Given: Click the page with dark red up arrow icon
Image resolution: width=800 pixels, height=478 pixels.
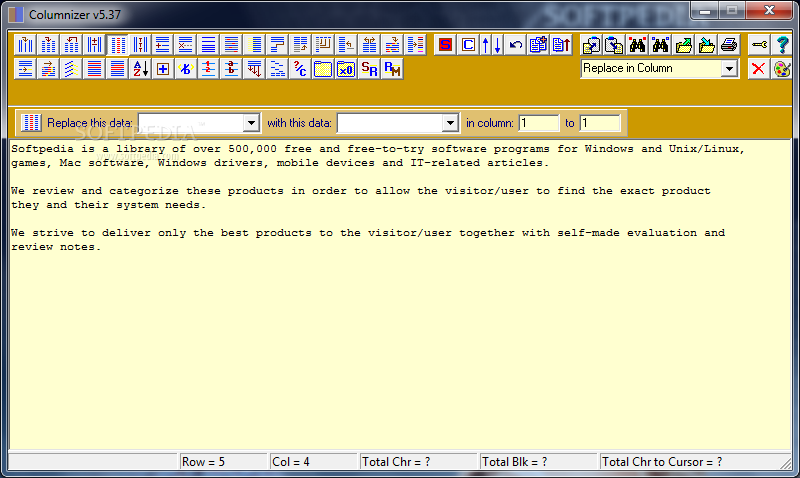Looking at the screenshot, I should [561, 45].
